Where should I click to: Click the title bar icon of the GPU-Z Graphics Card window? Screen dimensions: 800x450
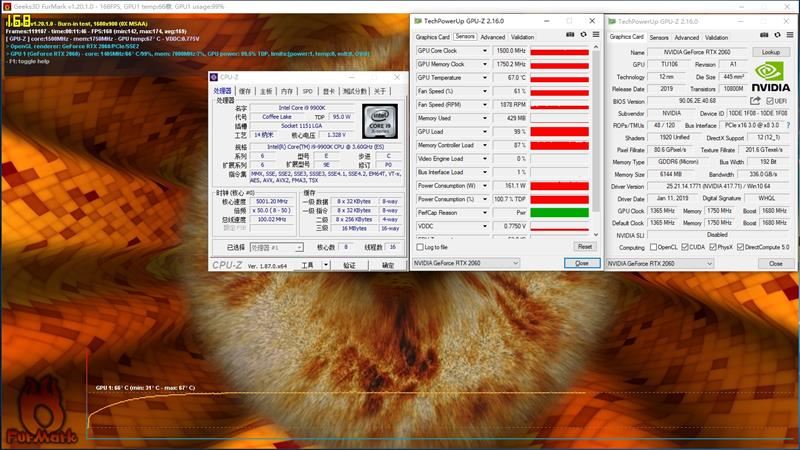click(x=612, y=21)
